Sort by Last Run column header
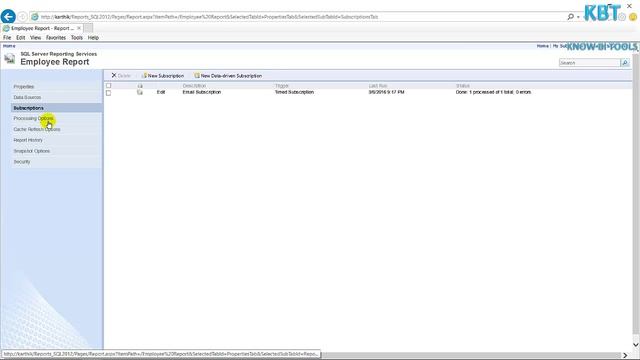640x360 pixels. point(378,86)
